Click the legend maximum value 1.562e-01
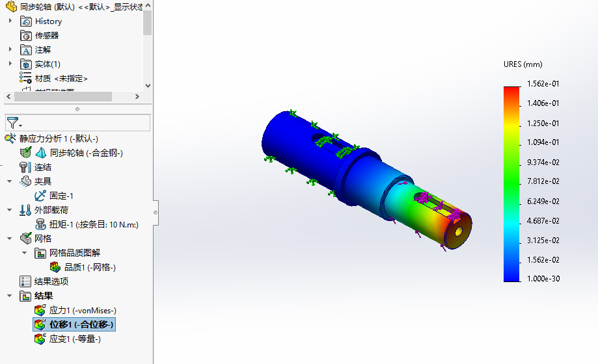Viewport: 598px width, 364px height. coord(543,83)
